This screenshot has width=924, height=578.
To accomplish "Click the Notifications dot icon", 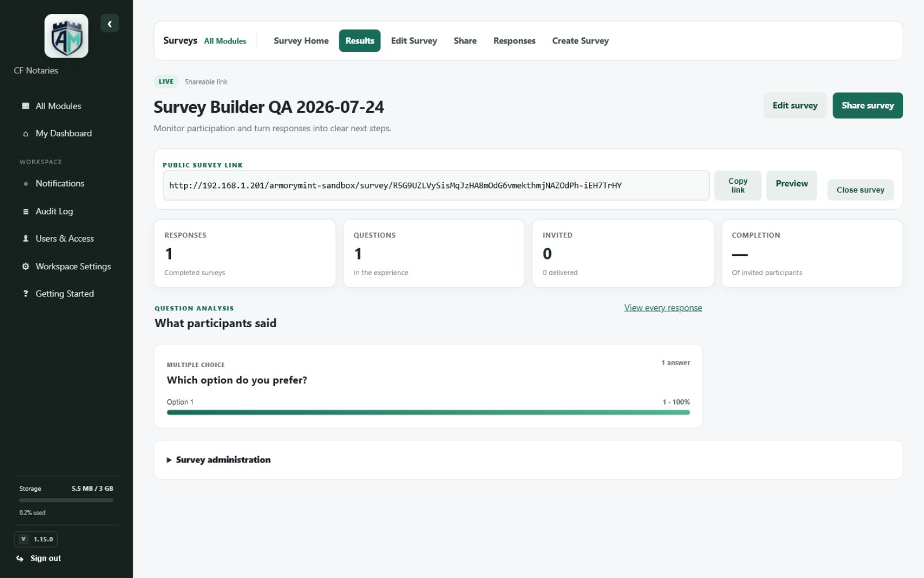I will [25, 184].
